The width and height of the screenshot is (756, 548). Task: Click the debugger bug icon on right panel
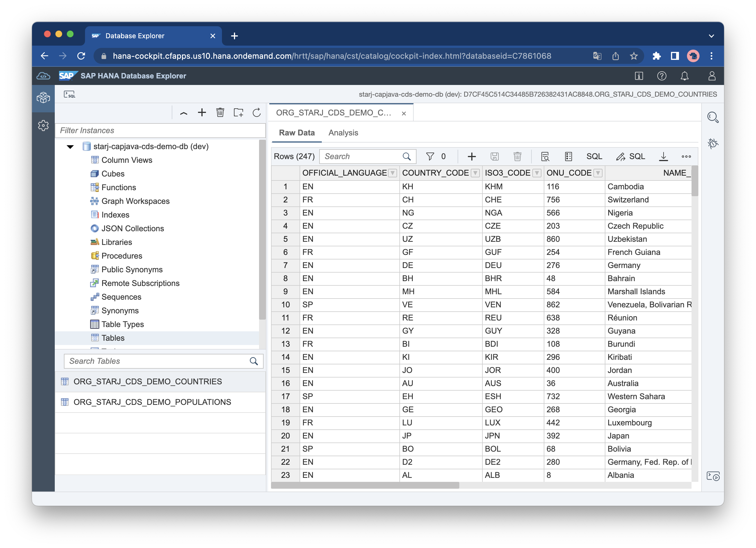point(713,144)
